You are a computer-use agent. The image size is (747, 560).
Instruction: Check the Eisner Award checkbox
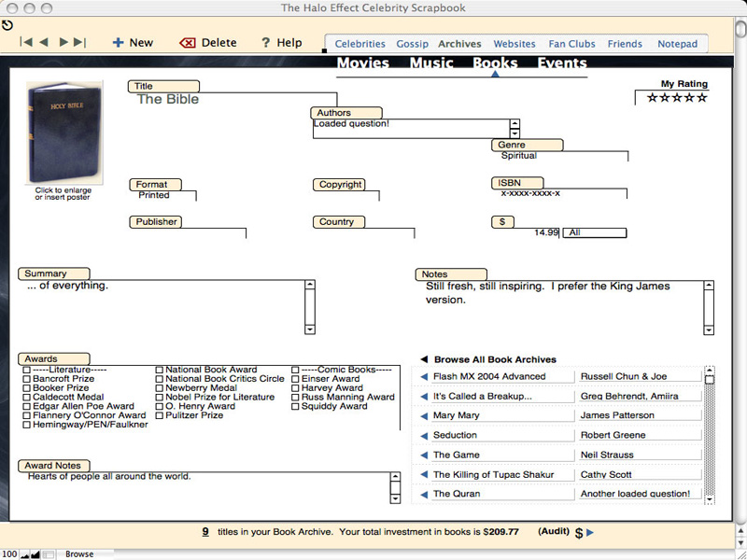pyautogui.click(x=295, y=379)
